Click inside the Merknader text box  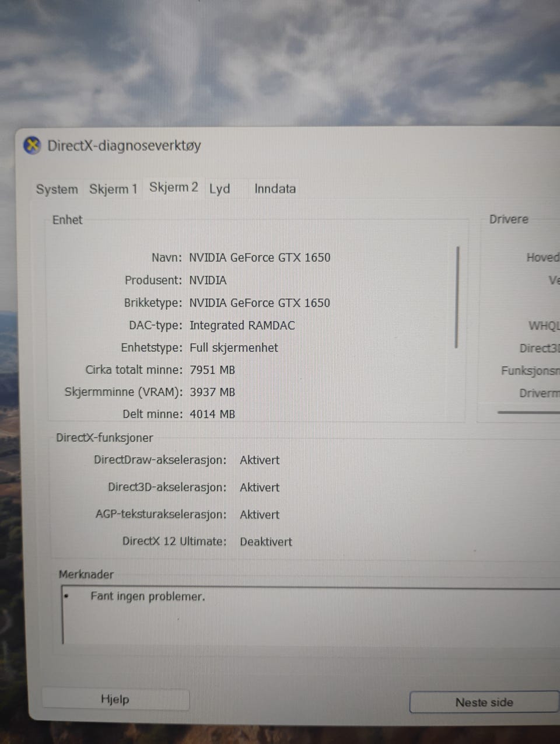pyautogui.click(x=310, y=616)
